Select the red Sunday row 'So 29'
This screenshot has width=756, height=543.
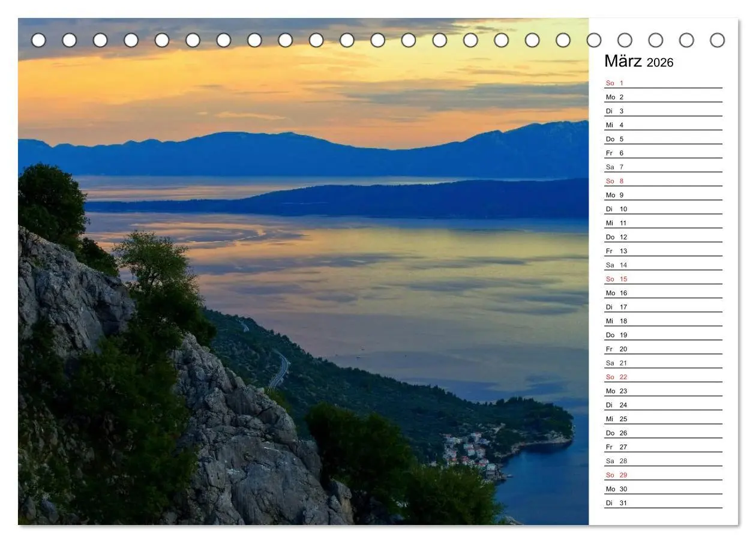click(663, 475)
